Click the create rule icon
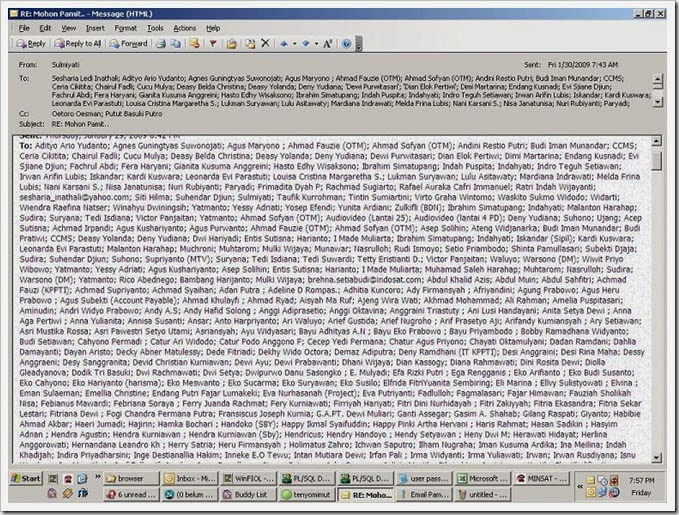 (194, 43)
